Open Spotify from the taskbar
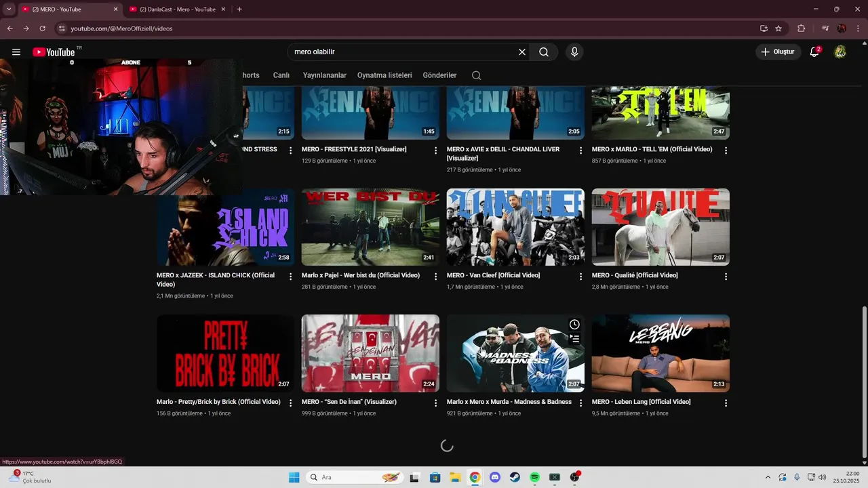The height and width of the screenshot is (488, 868). tap(534, 477)
